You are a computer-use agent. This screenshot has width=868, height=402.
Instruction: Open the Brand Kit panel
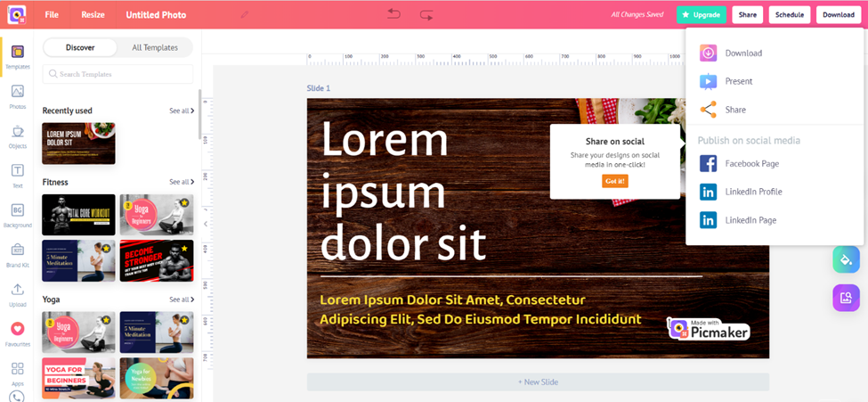[17, 255]
